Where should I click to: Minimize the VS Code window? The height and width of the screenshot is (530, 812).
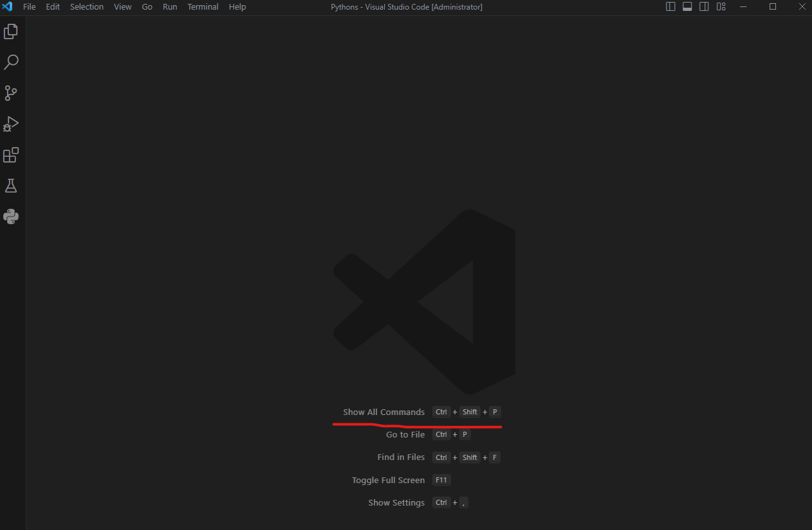pyautogui.click(x=743, y=6)
